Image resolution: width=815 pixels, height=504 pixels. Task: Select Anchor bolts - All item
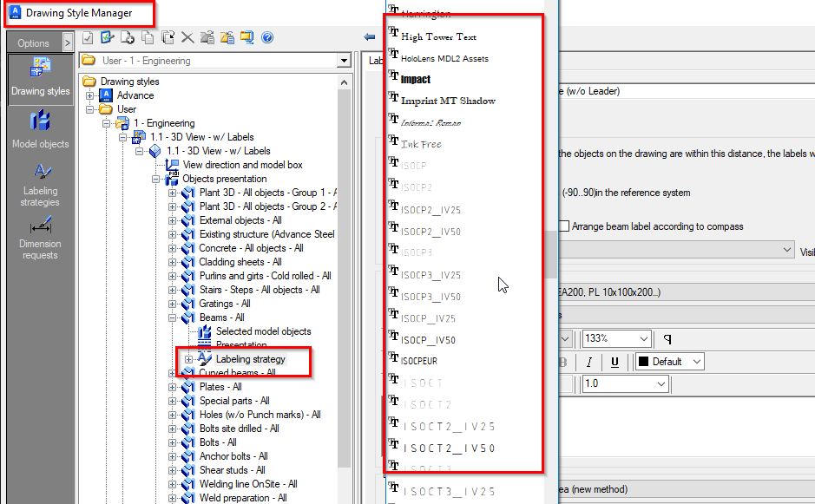pyautogui.click(x=233, y=456)
